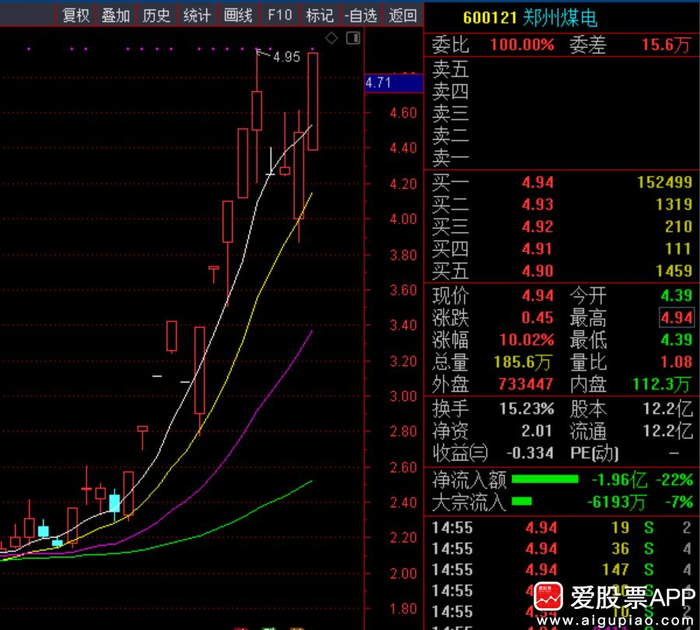Select the 买五 bid price 4.90
The width and height of the screenshot is (700, 630).
538,271
